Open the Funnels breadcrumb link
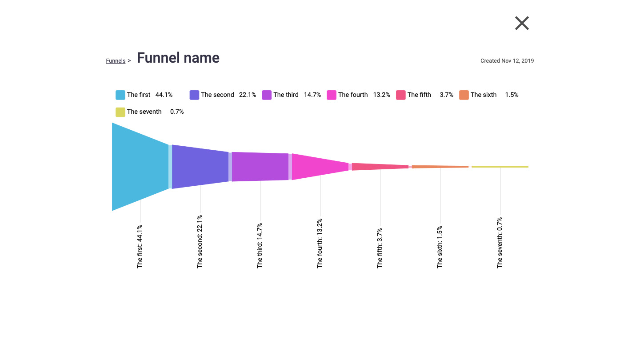The width and height of the screenshot is (640, 364). pos(116,61)
